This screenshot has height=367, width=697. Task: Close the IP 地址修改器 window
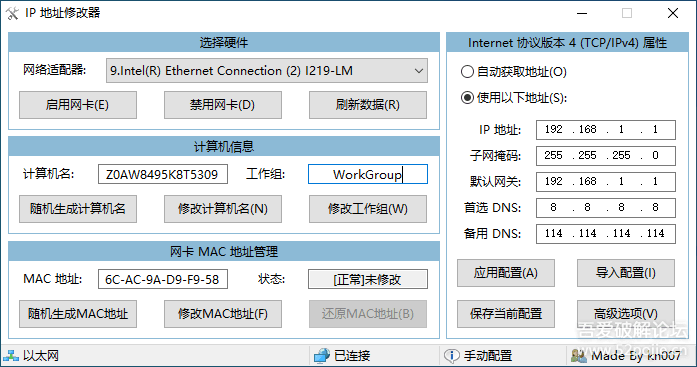pyautogui.click(x=673, y=13)
